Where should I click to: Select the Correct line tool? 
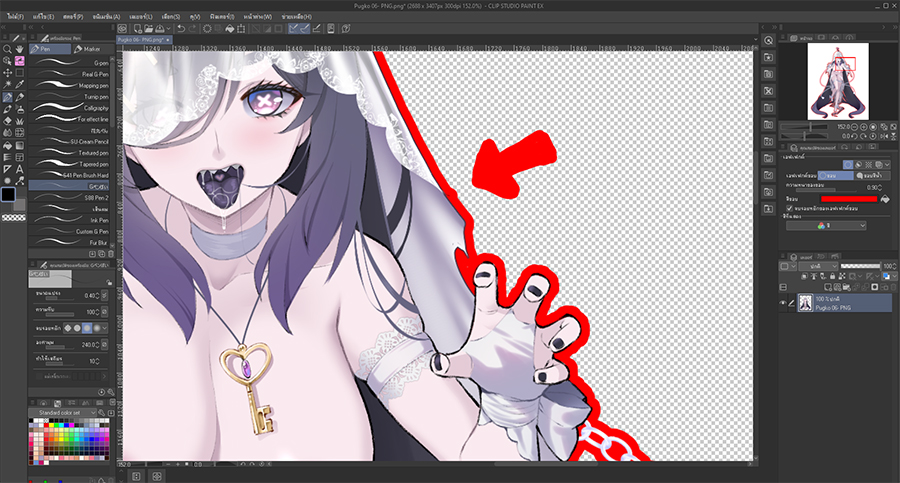point(20,181)
